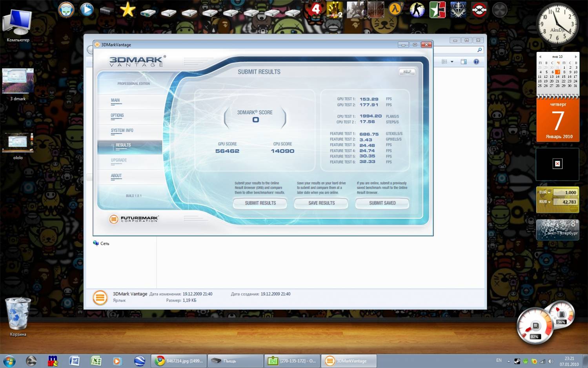Switch to the System Info section

click(x=122, y=131)
